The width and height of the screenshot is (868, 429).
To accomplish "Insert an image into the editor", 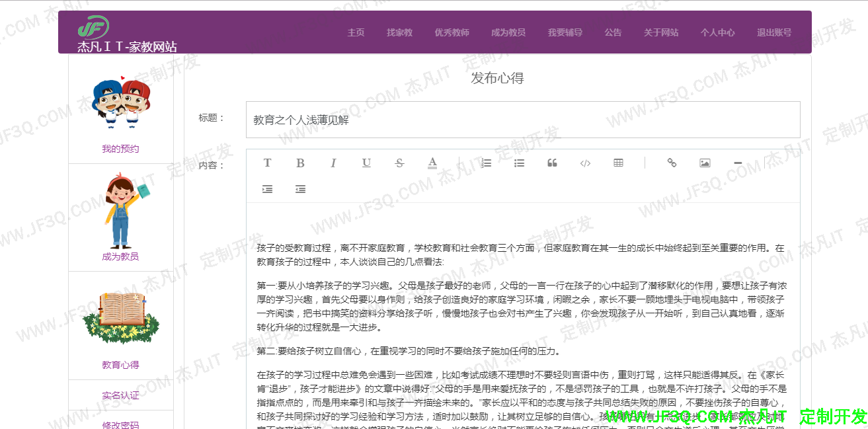I will 704,163.
